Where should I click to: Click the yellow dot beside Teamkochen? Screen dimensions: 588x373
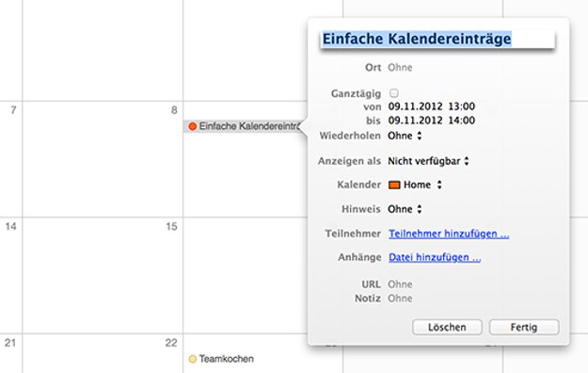(x=192, y=359)
